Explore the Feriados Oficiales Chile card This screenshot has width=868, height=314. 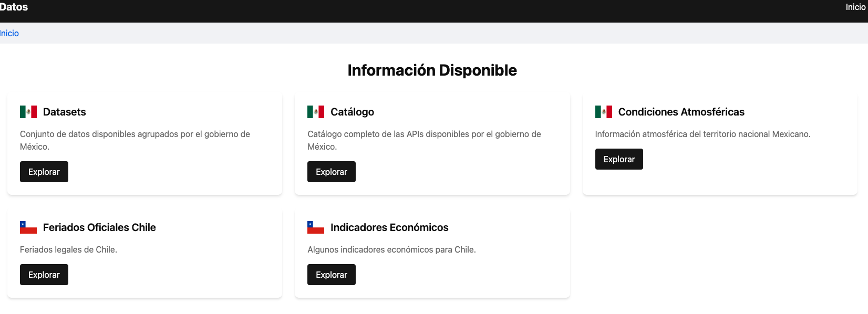coord(44,275)
